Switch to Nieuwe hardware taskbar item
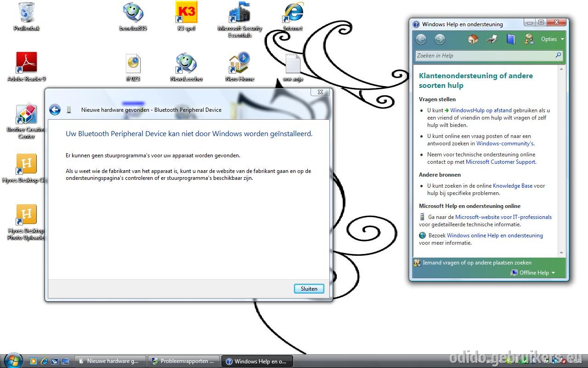This screenshot has height=368, width=588. 109,361
